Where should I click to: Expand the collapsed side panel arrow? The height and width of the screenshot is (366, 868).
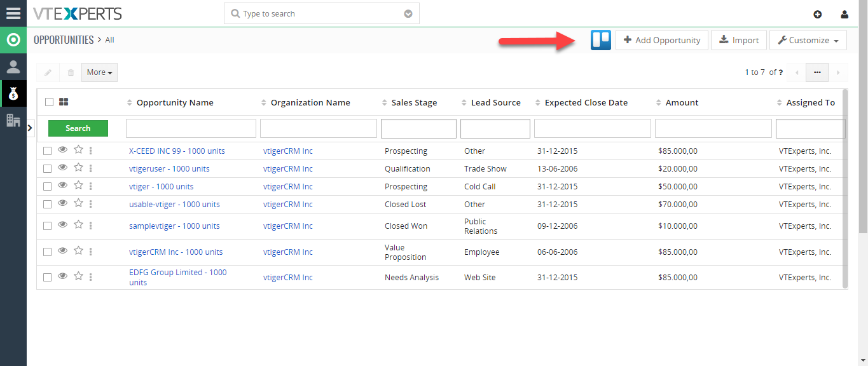(x=31, y=128)
